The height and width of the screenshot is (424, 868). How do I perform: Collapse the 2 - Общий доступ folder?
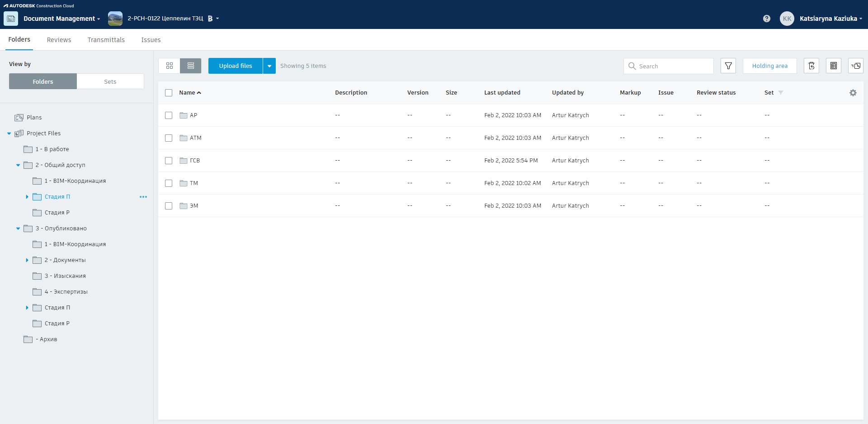[x=18, y=165]
